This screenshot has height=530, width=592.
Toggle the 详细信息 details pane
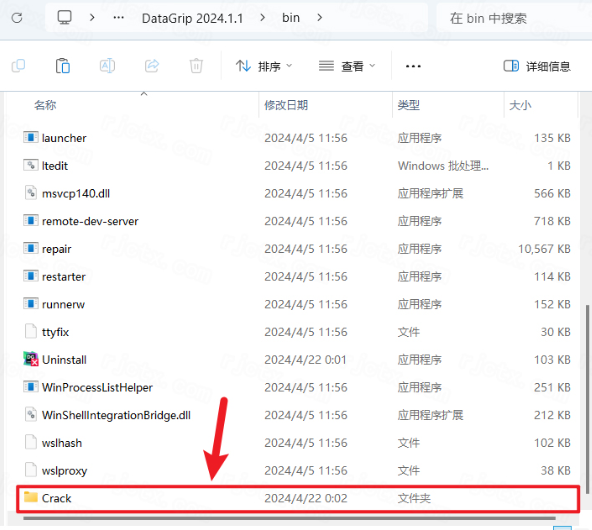[x=537, y=66]
